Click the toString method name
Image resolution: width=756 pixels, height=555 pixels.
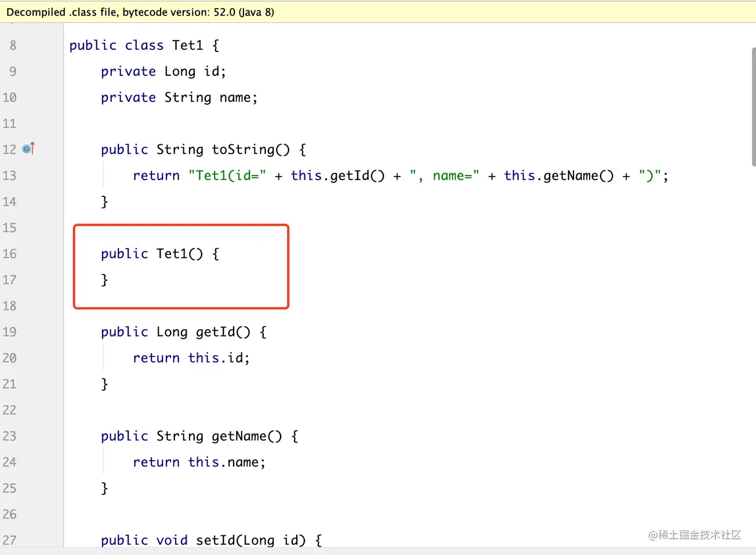pyautogui.click(x=242, y=149)
